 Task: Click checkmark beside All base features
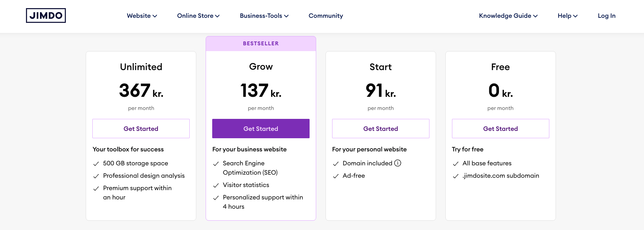click(455, 164)
